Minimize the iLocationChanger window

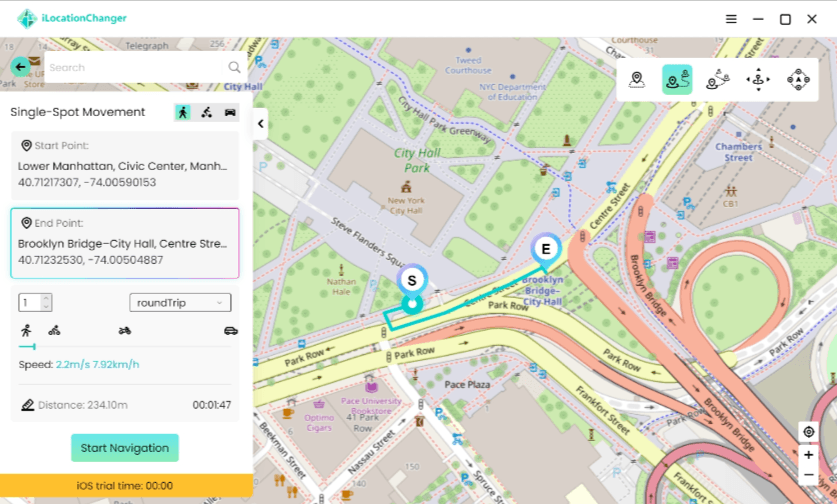[758, 19]
